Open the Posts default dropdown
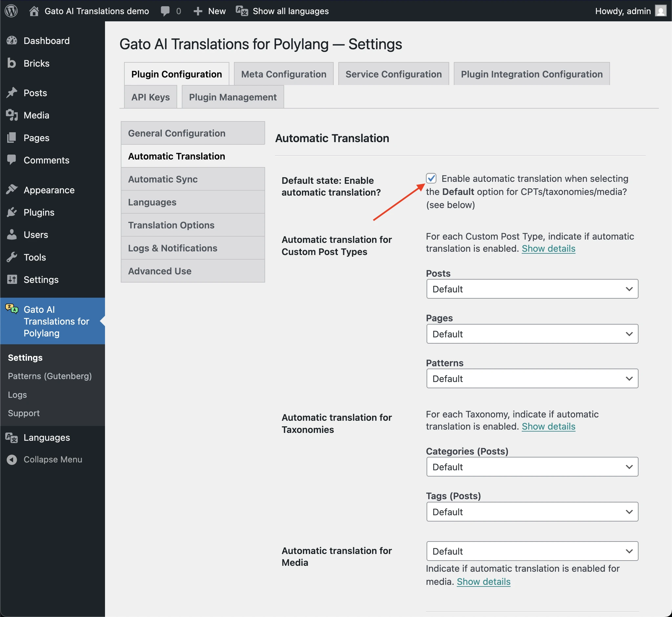The height and width of the screenshot is (617, 672). coord(532,288)
